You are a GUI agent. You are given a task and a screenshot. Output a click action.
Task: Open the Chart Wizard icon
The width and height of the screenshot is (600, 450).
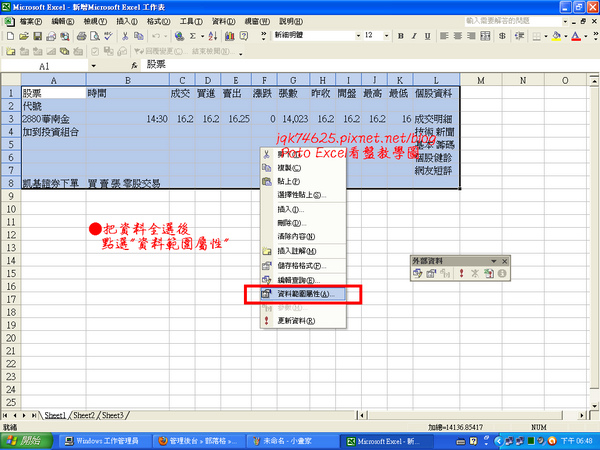coord(230,36)
